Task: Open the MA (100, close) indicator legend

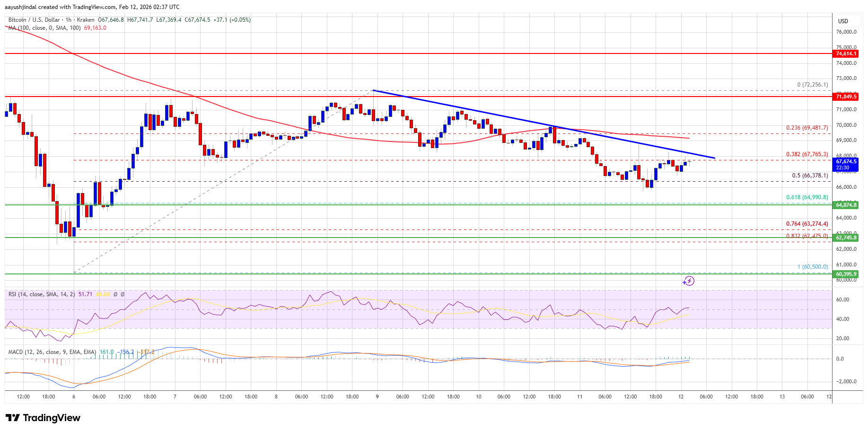Action: (x=44, y=28)
